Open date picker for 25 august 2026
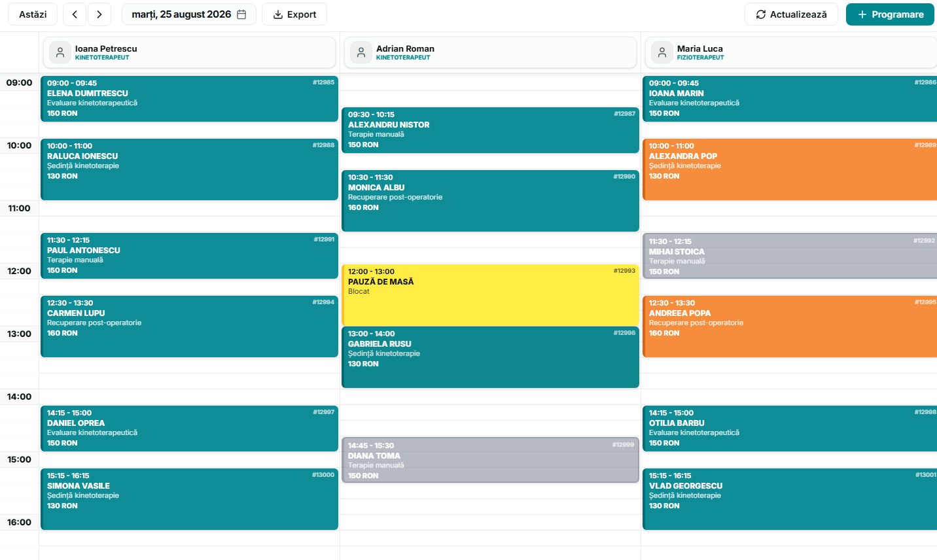Viewport: 937px width, 560px height. [x=188, y=14]
